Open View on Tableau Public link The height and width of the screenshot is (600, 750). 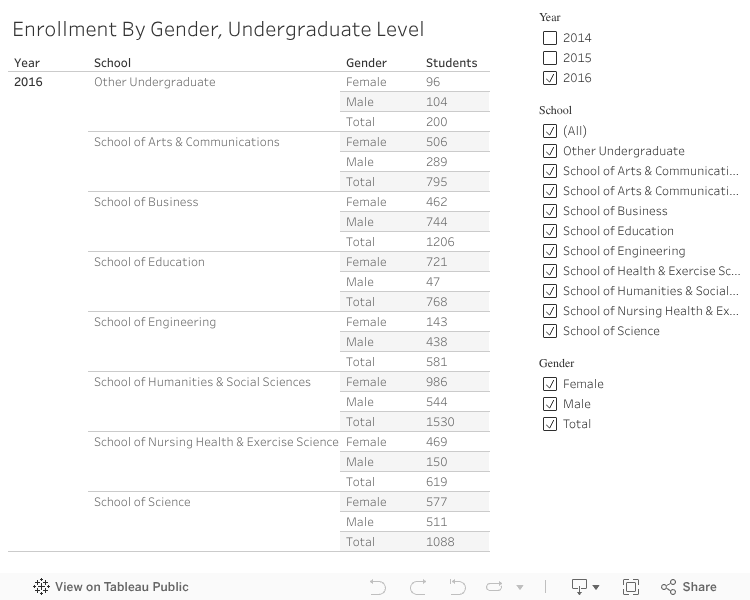point(121,587)
